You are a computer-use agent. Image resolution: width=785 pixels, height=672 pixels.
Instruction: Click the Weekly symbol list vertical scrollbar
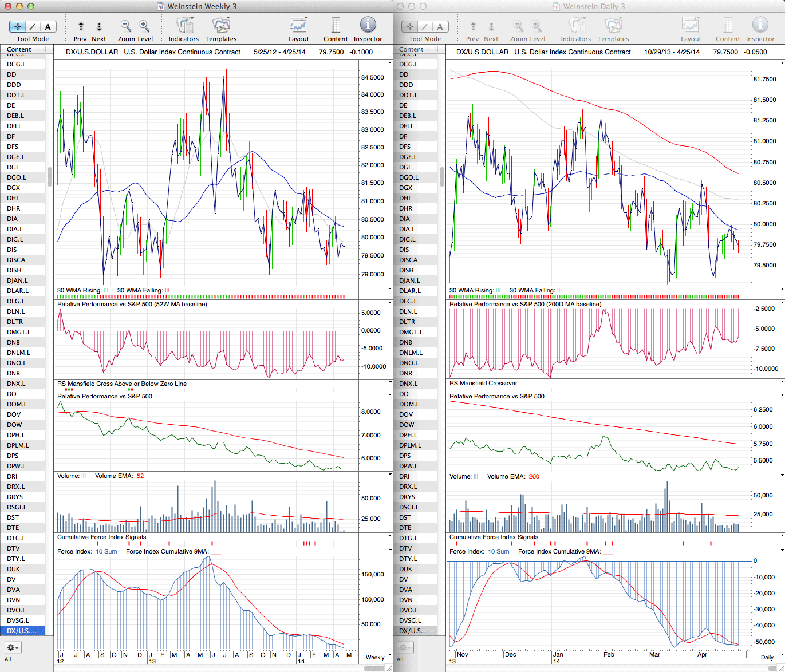(x=50, y=176)
